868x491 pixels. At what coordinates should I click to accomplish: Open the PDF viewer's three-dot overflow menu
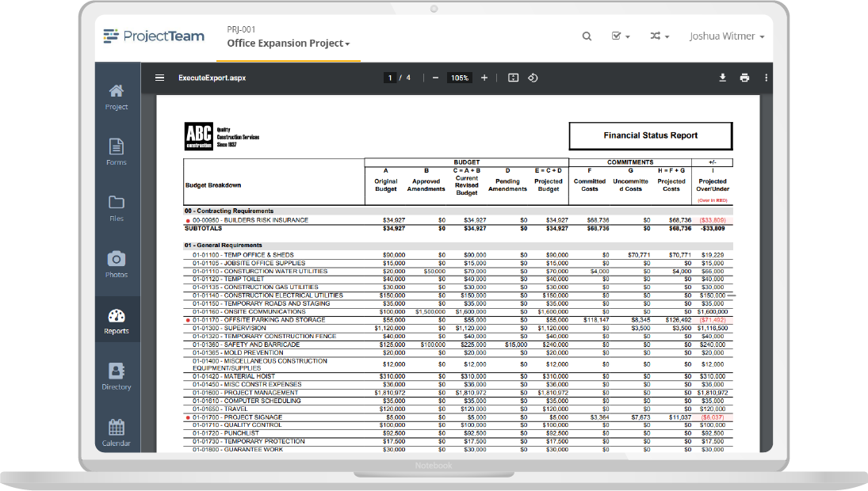click(x=765, y=78)
